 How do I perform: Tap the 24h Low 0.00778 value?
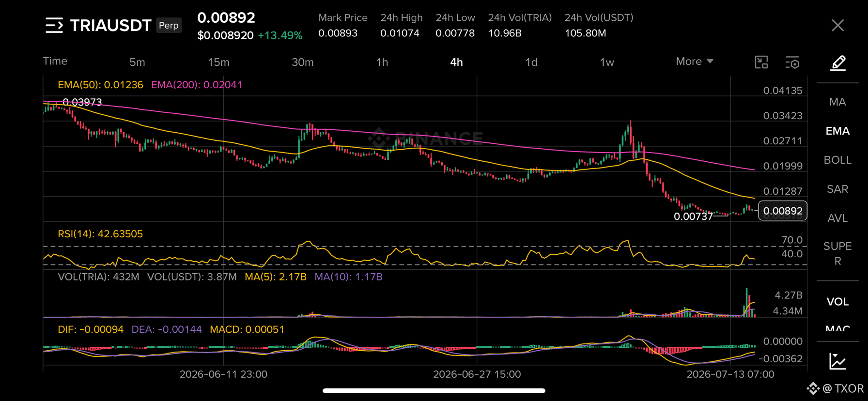point(455,33)
